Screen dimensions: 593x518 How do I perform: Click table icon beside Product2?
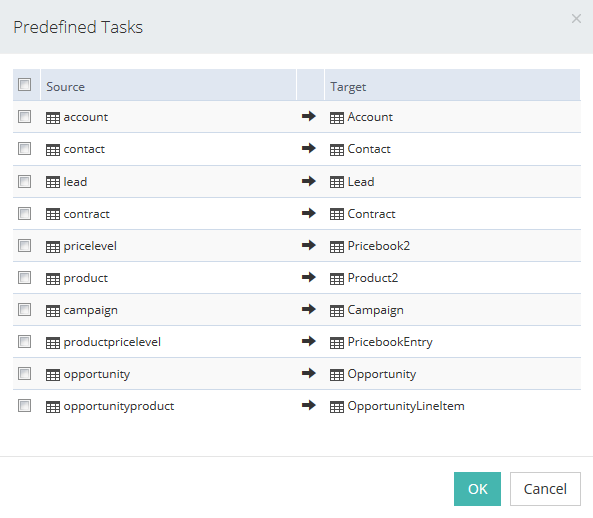tap(337, 279)
